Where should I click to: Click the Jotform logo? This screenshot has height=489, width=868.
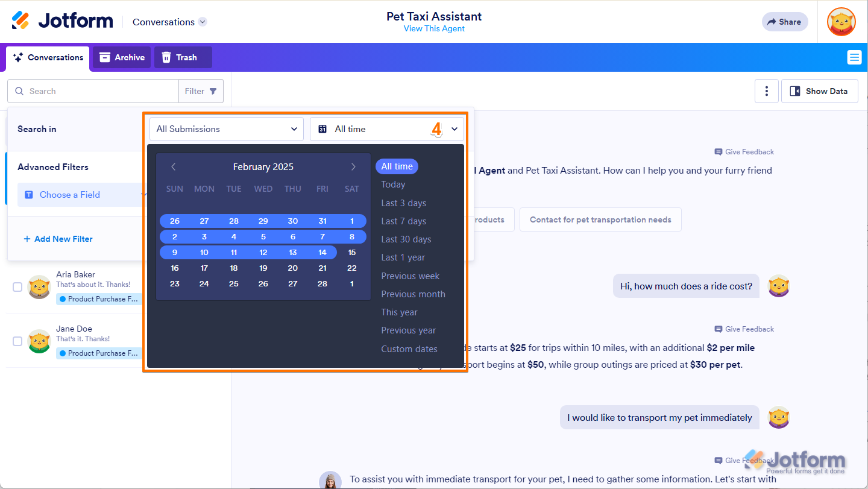pyautogui.click(x=62, y=21)
